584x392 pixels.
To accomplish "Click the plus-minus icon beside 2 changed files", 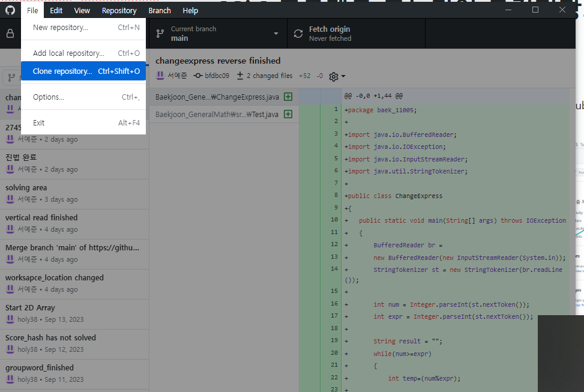I will point(240,76).
